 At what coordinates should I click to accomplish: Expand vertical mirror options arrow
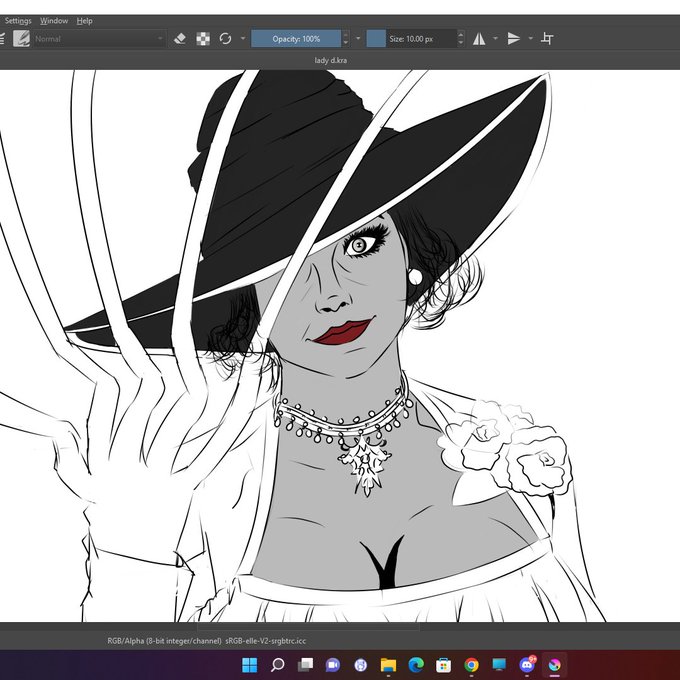[x=530, y=39]
